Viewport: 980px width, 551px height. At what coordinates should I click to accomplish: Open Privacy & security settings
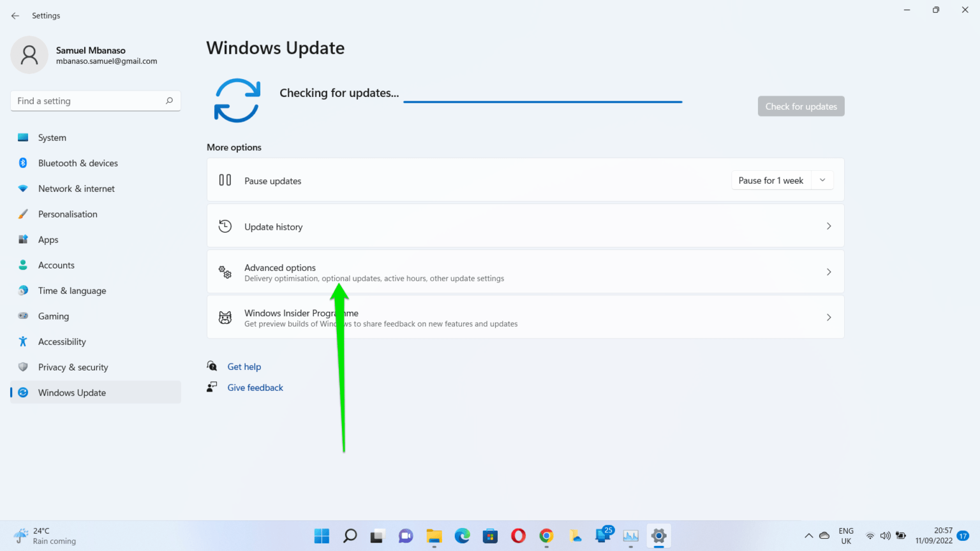pyautogui.click(x=73, y=367)
